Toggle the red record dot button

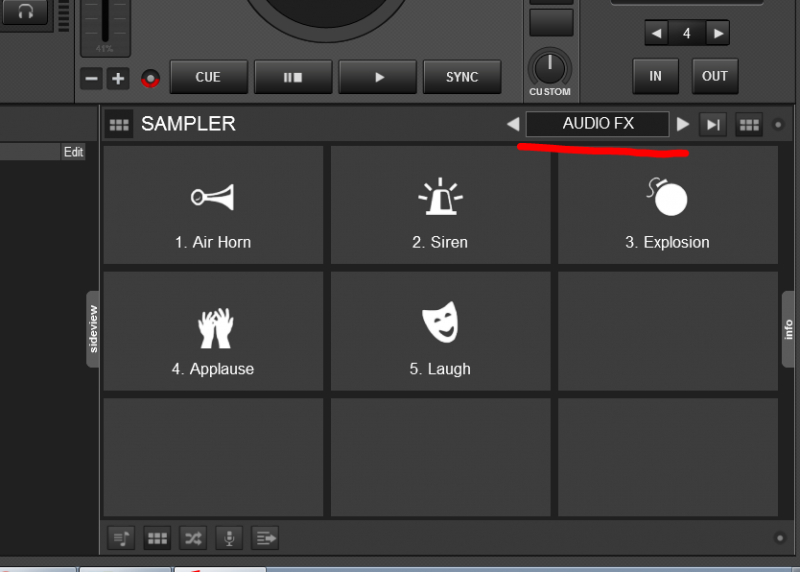[150, 78]
